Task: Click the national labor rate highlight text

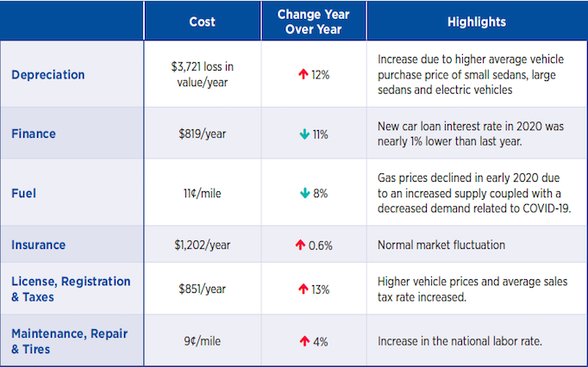Action: [x=460, y=342]
